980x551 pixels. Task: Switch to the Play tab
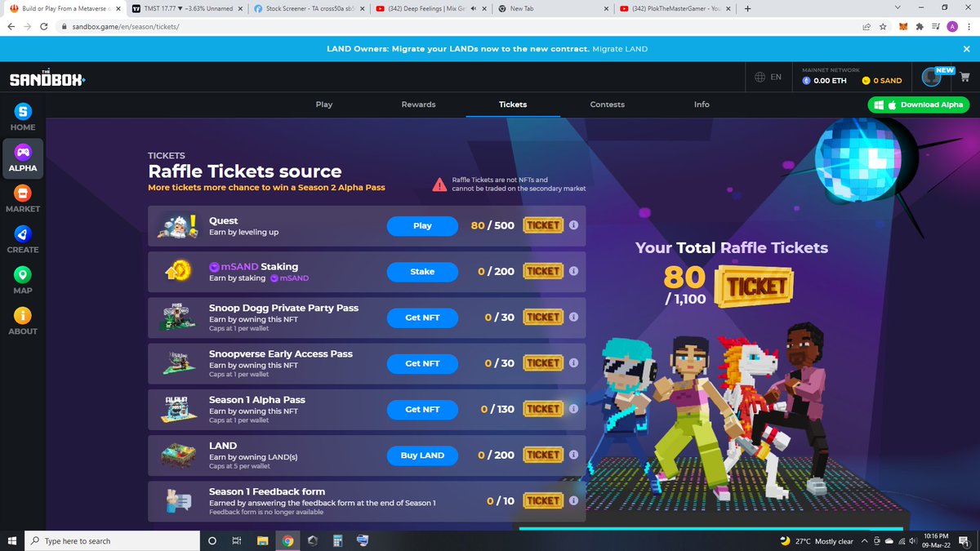[x=324, y=104]
